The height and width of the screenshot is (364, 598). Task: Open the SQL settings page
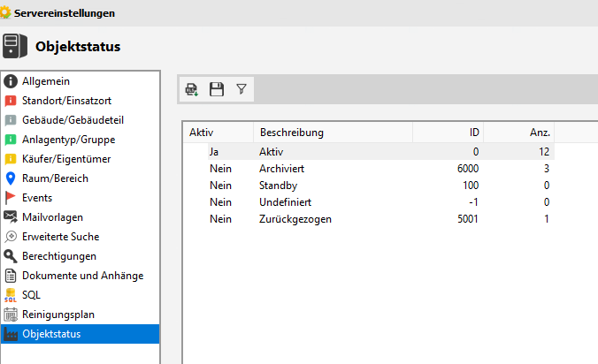(31, 295)
